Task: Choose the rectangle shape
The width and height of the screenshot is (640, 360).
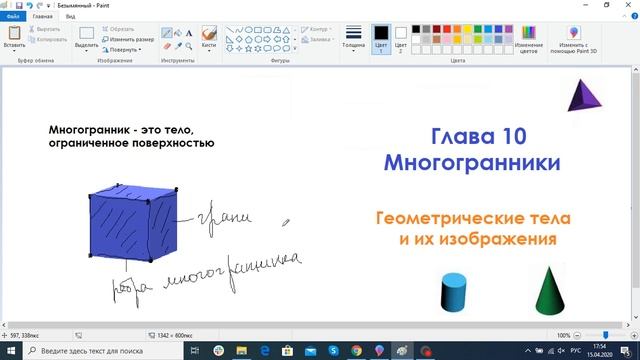Action: (x=258, y=30)
